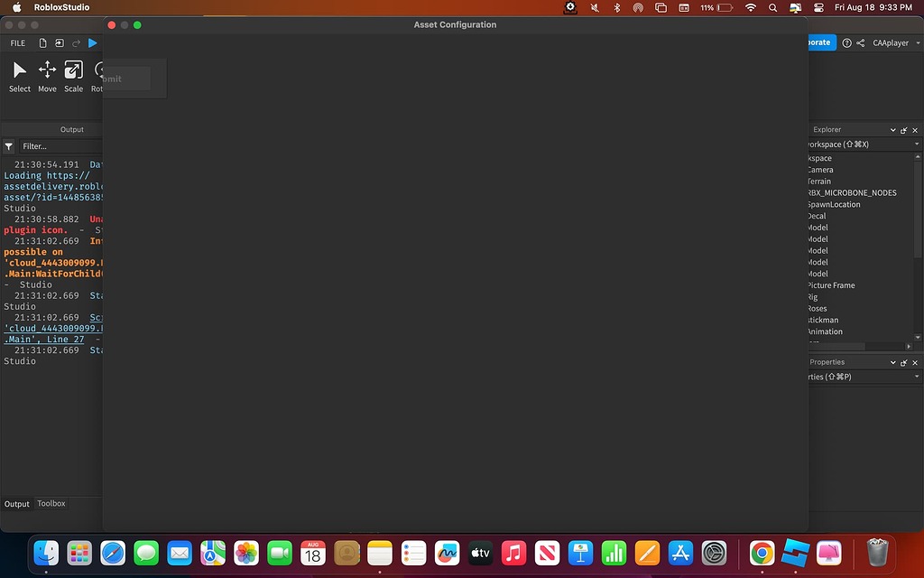Open the FILE menu
Viewport: 924px width, 578px height.
pos(17,42)
